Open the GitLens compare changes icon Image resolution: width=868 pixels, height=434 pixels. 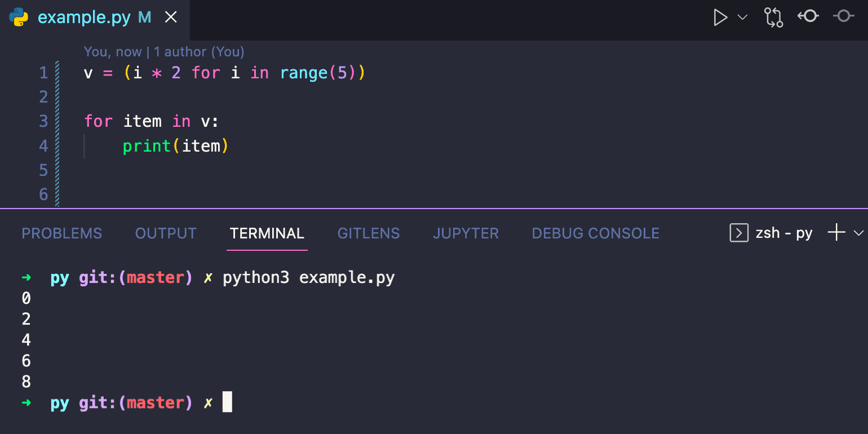click(x=773, y=17)
